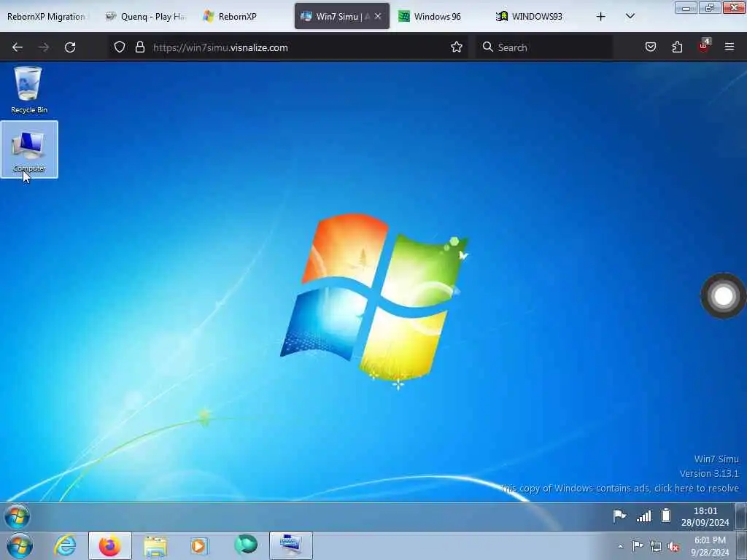Open the host Windows Start button
Screen dimensions: 747x560
(20, 545)
